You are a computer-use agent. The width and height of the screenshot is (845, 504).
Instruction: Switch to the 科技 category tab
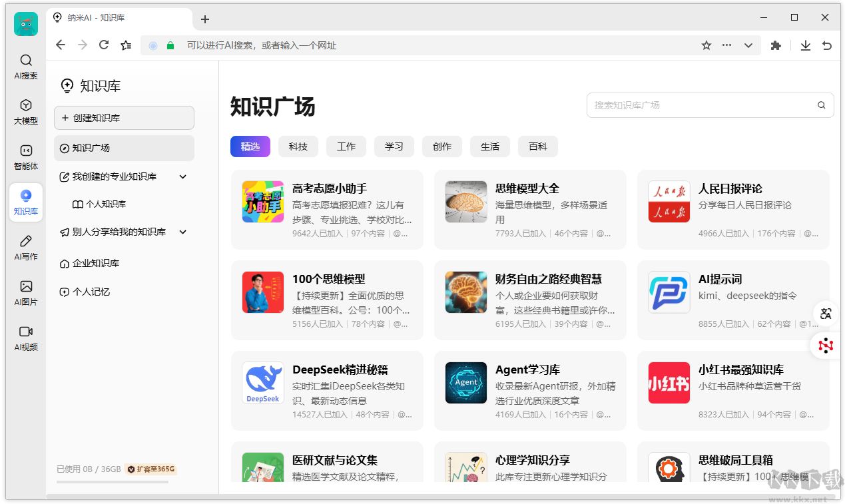click(298, 146)
